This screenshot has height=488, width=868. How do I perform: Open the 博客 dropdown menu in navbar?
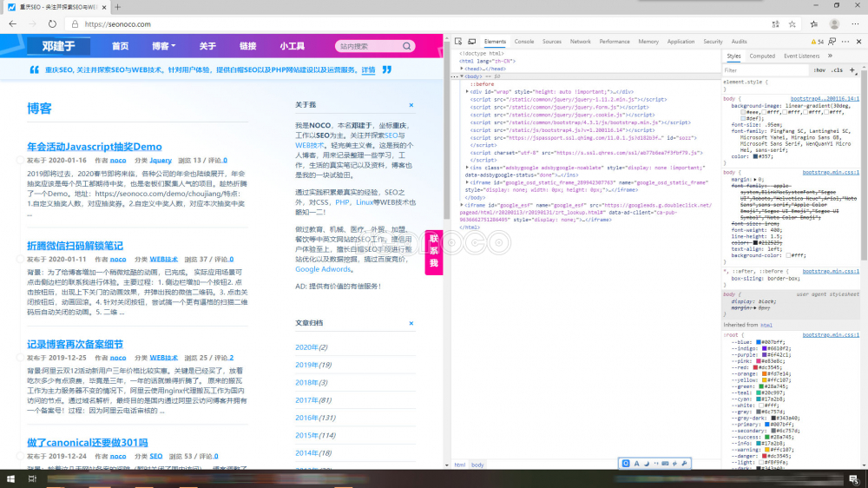pos(163,46)
